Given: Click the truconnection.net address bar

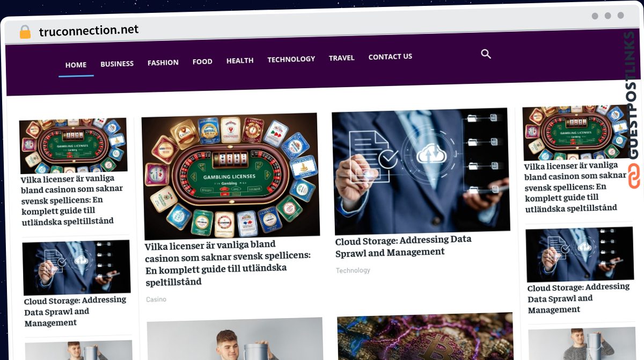Looking at the screenshot, I should click(x=89, y=30).
